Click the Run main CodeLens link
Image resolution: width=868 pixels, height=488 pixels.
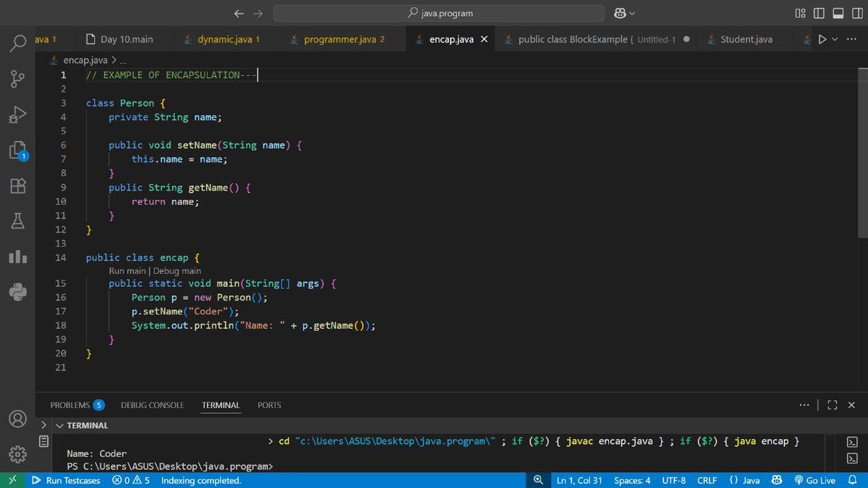[x=127, y=270]
